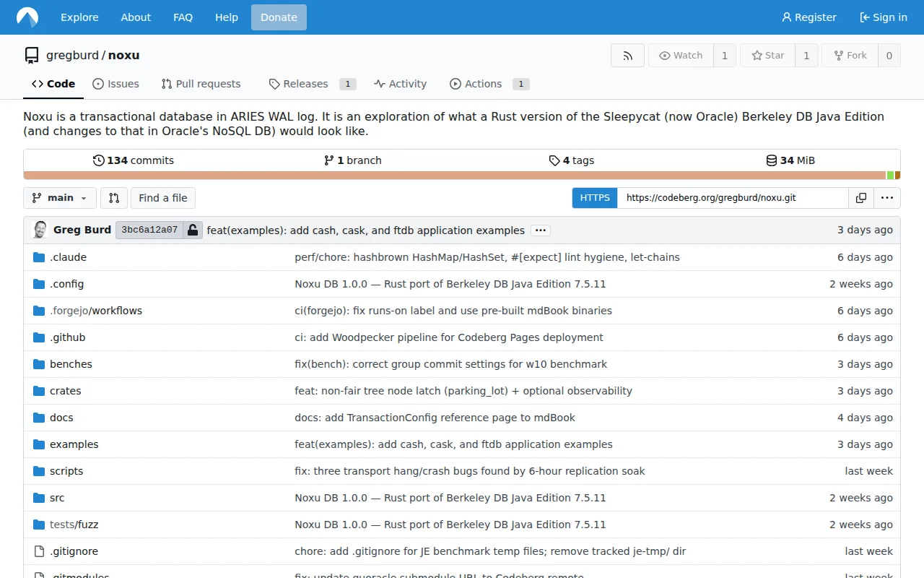The width and height of the screenshot is (924, 578).
Task: Click the Watch button
Action: 681,56
